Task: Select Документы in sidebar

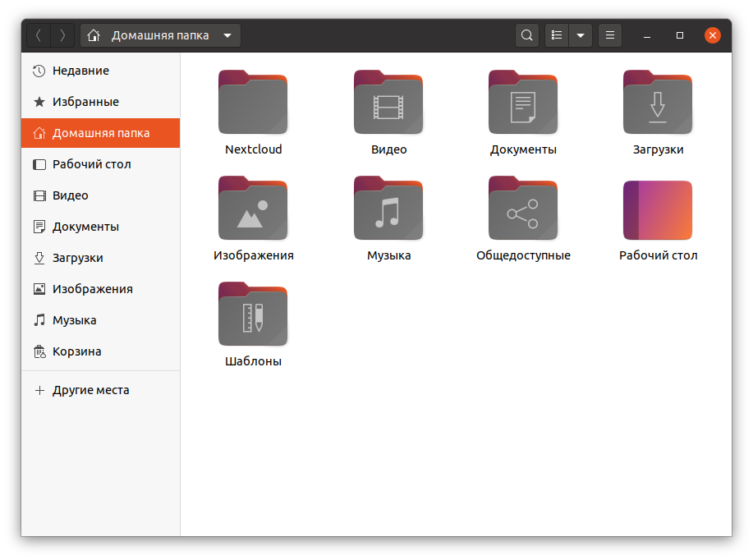Action: [x=100, y=227]
